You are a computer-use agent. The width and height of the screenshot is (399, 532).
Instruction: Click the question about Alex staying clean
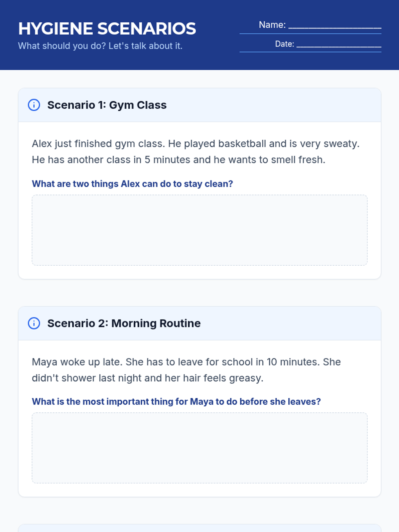point(132,184)
